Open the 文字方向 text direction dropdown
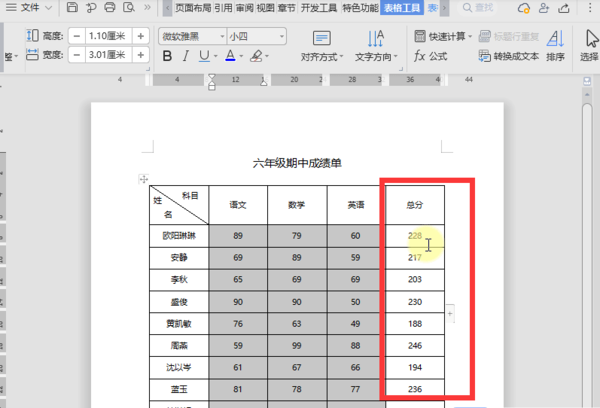The width and height of the screenshot is (600, 408). [376, 47]
